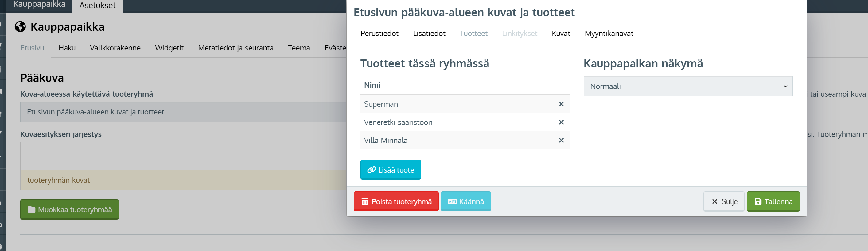Open the Widgetit settings tab
This screenshot has width=868, height=251.
(x=169, y=48)
